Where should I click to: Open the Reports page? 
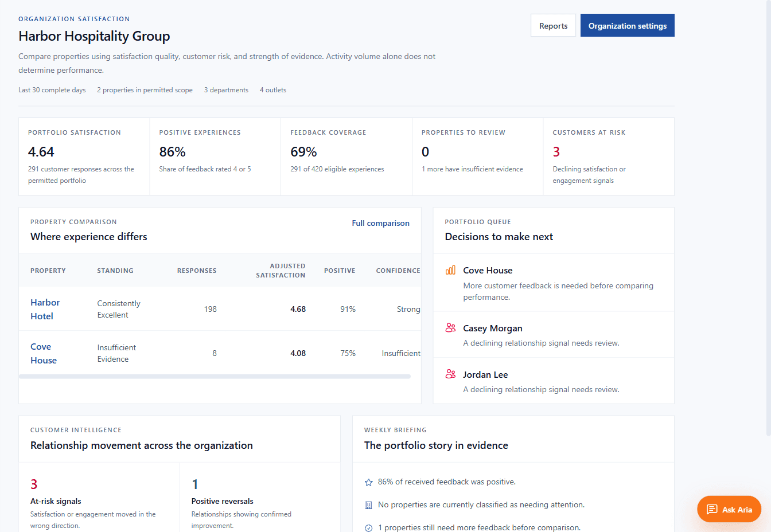tap(553, 26)
